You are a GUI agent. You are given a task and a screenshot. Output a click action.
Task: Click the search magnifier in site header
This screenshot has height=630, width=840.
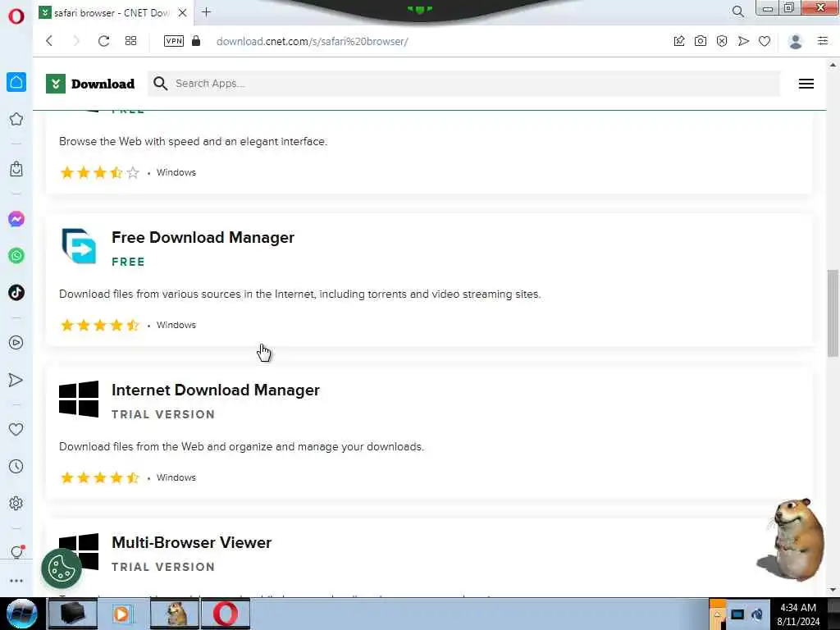pos(160,84)
